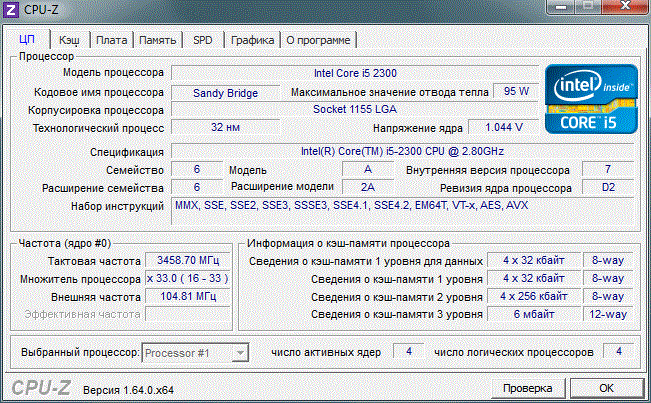Image resolution: width=651 pixels, height=403 pixels.
Task: Click the OK button
Action: pyautogui.click(x=605, y=388)
